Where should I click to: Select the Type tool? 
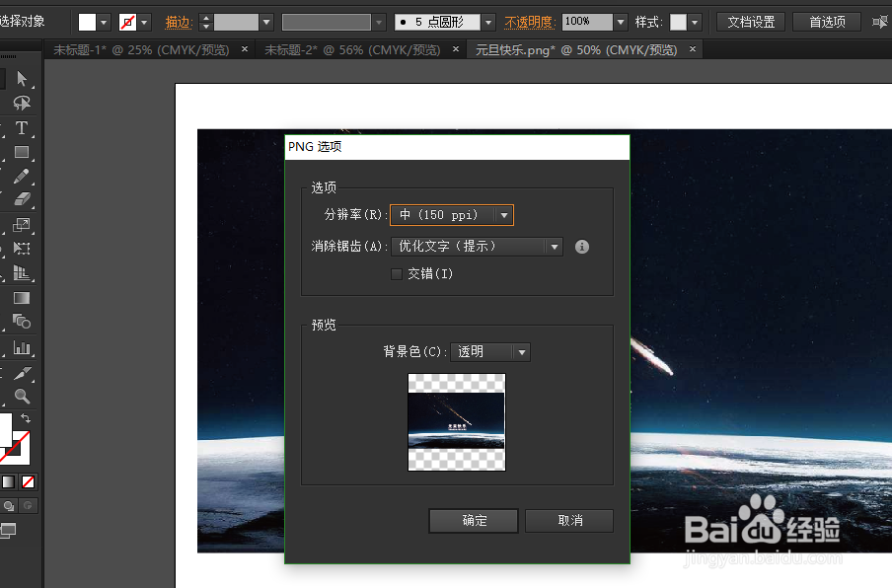pos(22,127)
